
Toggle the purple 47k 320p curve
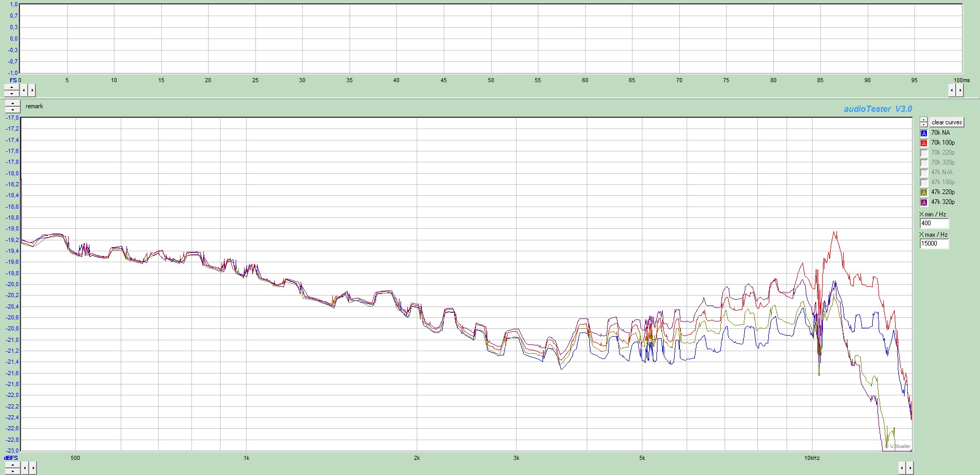tap(924, 202)
